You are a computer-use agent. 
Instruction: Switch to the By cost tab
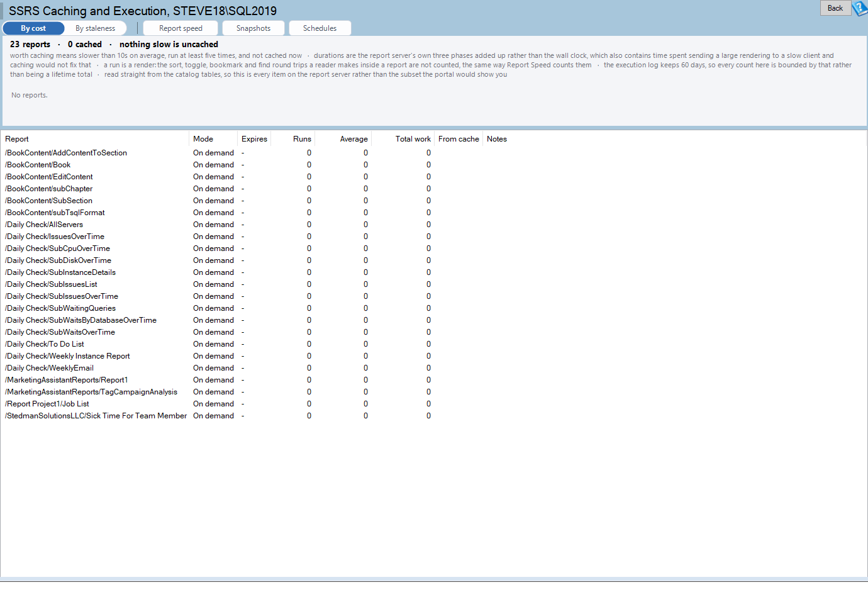[33, 28]
